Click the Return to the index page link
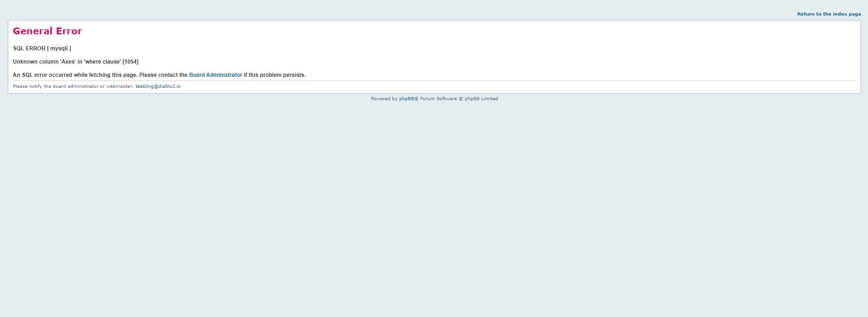The height and width of the screenshot is (317, 868). (x=829, y=14)
